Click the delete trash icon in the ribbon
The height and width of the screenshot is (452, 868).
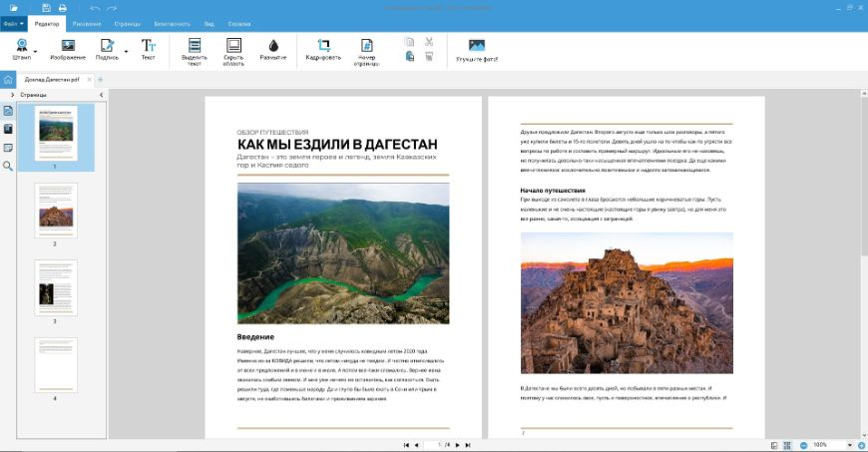[x=429, y=56]
